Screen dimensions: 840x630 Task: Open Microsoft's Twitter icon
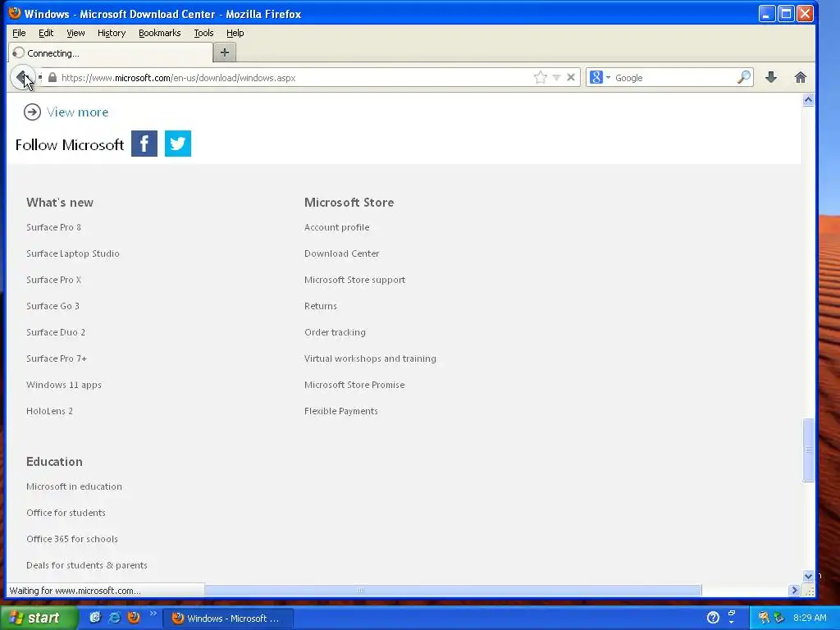[x=178, y=144]
